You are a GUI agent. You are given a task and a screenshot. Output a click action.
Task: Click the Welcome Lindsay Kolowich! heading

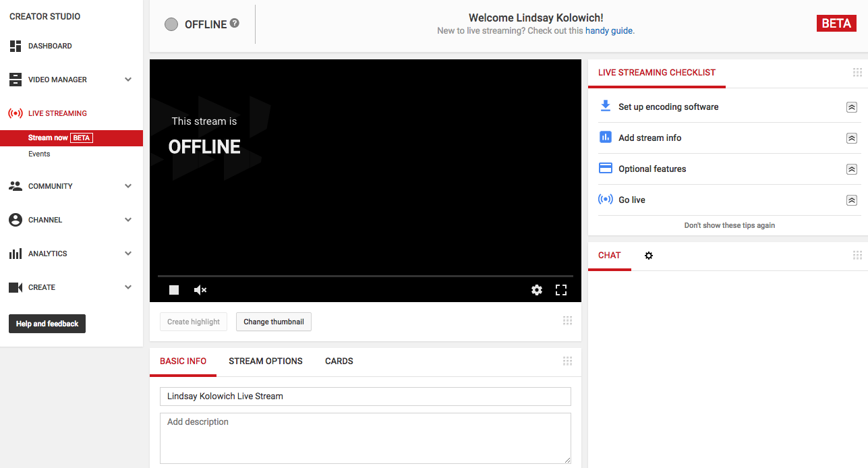coord(536,18)
